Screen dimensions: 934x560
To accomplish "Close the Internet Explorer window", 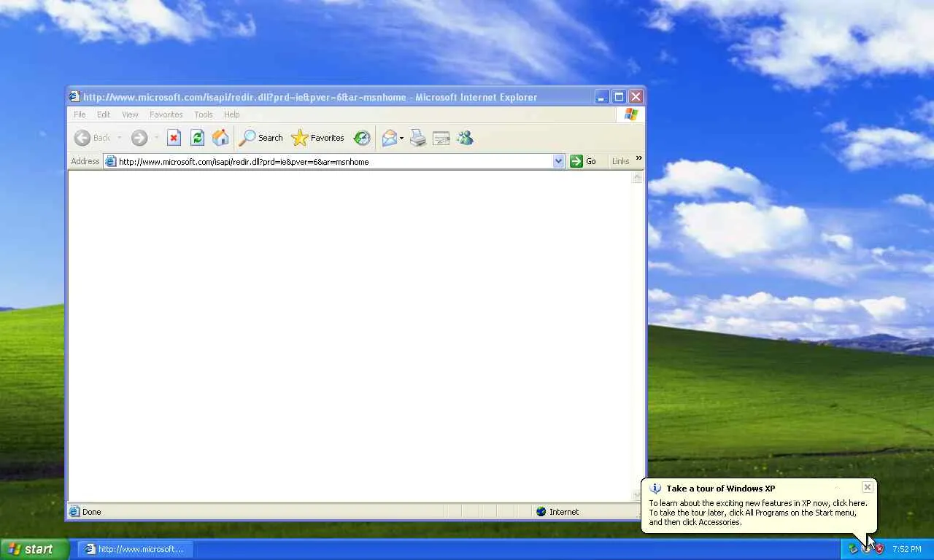I will coord(636,97).
